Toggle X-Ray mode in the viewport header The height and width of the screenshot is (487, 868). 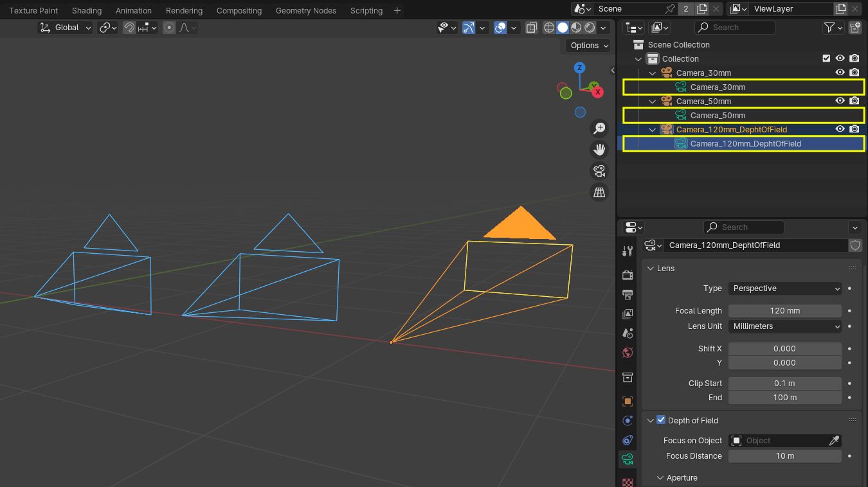(531, 28)
